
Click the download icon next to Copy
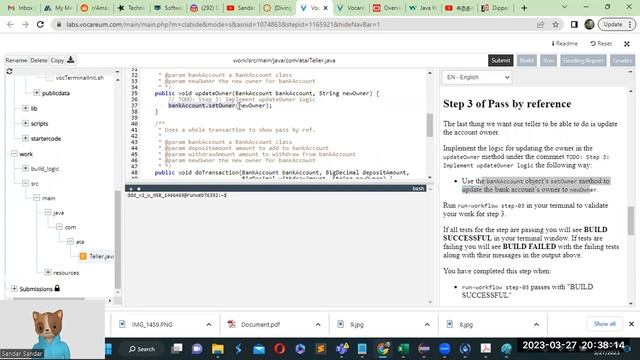(71, 60)
